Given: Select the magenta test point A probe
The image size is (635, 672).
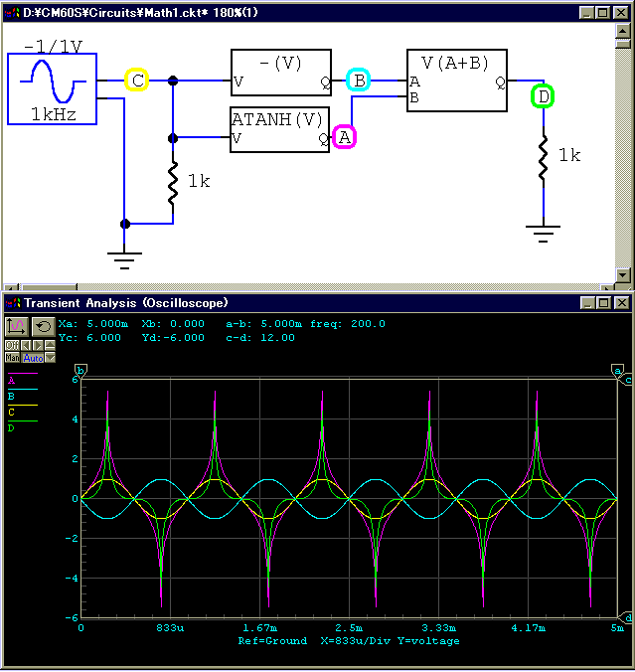Looking at the screenshot, I should pyautogui.click(x=344, y=138).
